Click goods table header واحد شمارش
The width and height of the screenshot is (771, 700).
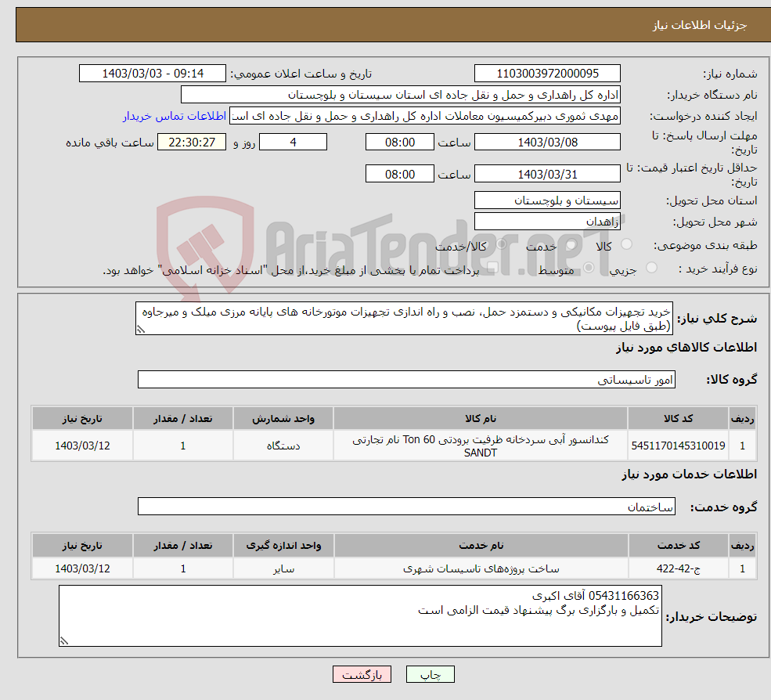[x=283, y=419]
